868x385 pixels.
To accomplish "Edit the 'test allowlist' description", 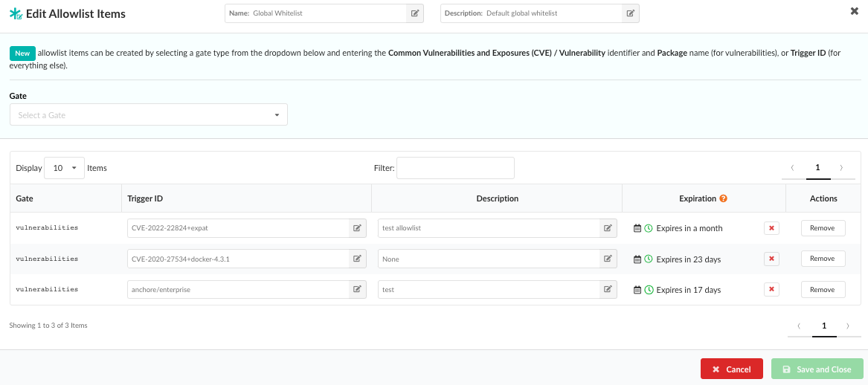I will (608, 228).
